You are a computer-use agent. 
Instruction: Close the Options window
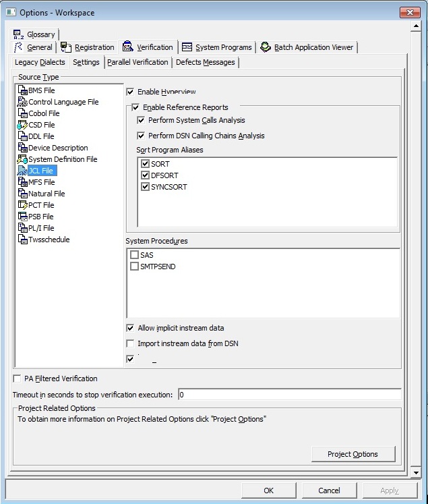410,13
